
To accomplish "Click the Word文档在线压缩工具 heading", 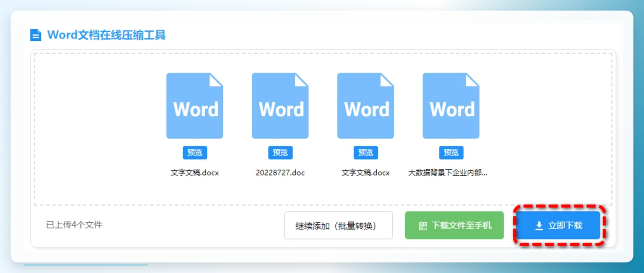I will [x=106, y=35].
